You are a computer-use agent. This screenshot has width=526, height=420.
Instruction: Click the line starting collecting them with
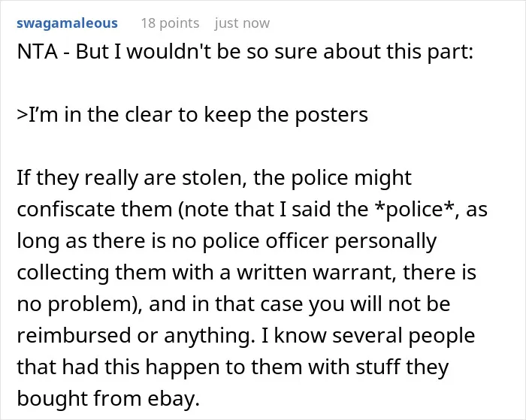pos(246,272)
